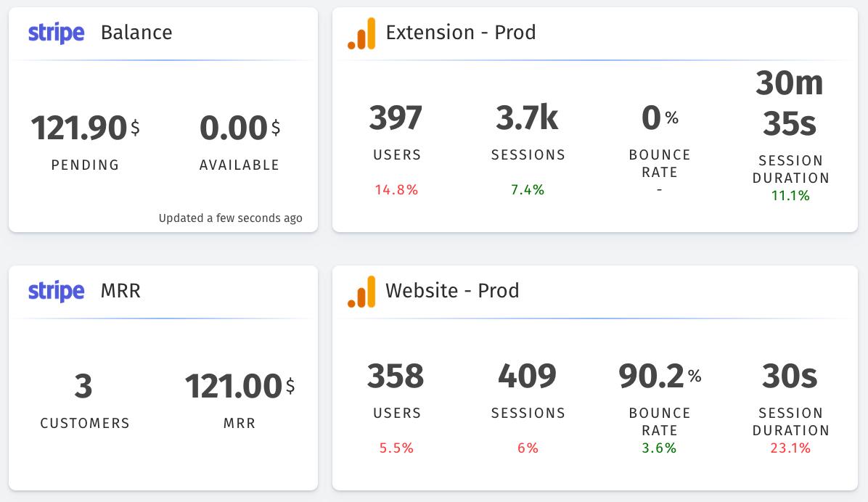
Task: Select the AVAILABLE balance value
Action: click(231, 128)
